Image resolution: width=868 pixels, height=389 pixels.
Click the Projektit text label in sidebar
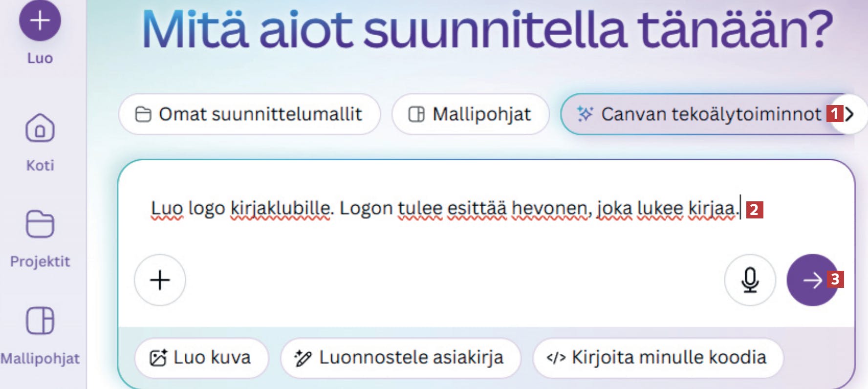click(40, 261)
